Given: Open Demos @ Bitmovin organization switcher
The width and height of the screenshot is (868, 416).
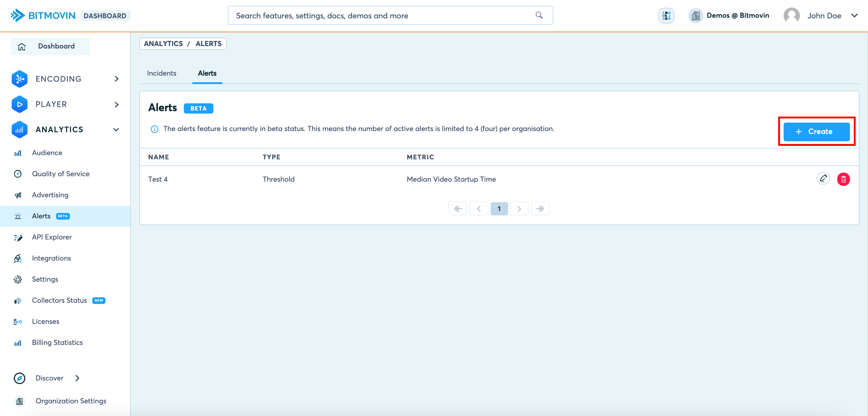Looking at the screenshot, I should point(728,15).
